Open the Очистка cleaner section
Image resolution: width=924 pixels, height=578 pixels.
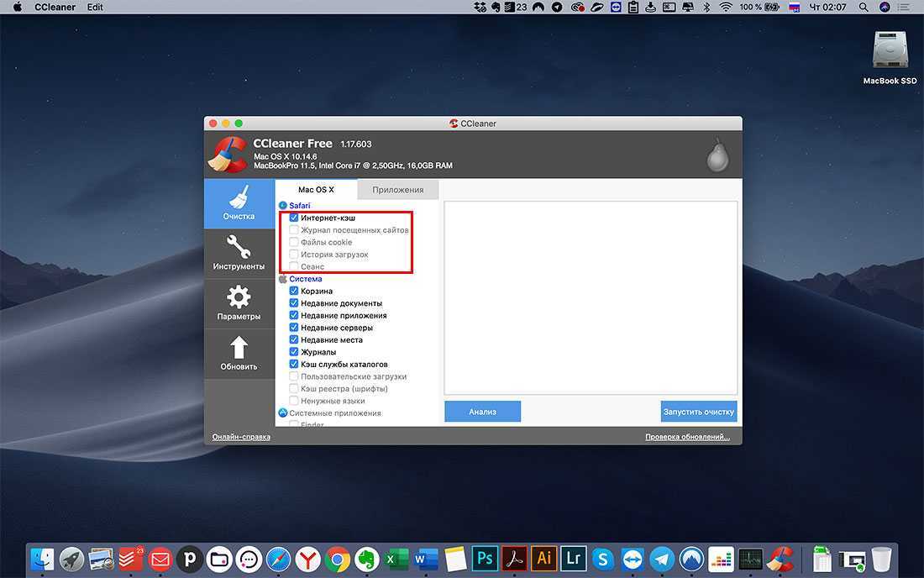coord(239,202)
